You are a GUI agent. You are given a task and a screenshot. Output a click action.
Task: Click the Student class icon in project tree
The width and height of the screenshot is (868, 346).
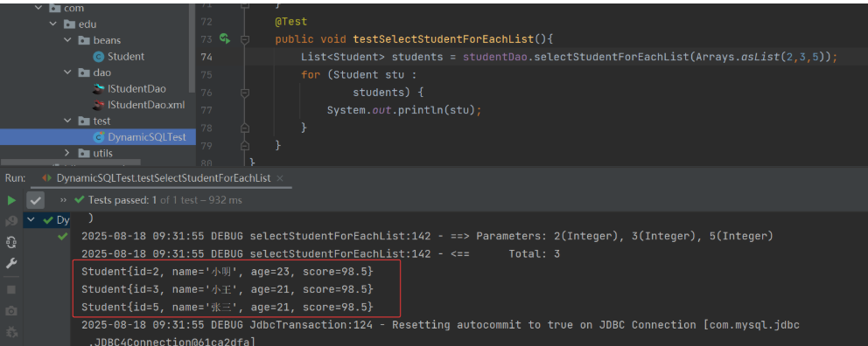point(99,57)
